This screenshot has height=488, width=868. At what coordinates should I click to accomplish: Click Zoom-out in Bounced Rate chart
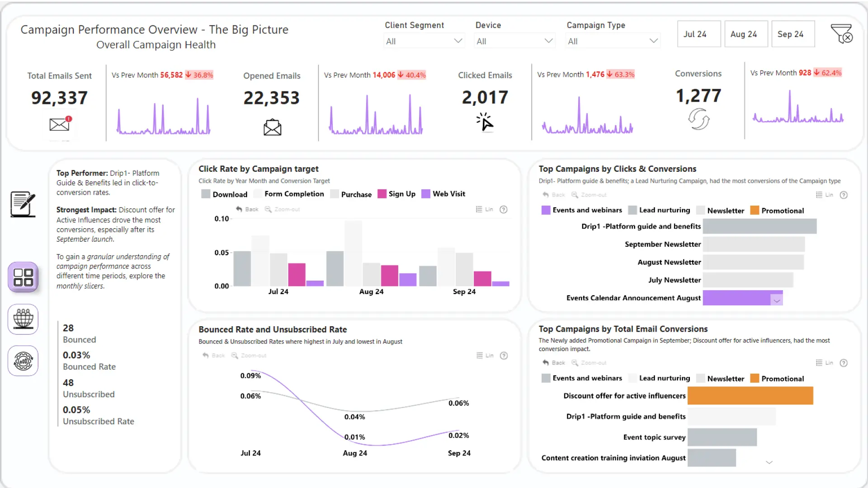(249, 356)
